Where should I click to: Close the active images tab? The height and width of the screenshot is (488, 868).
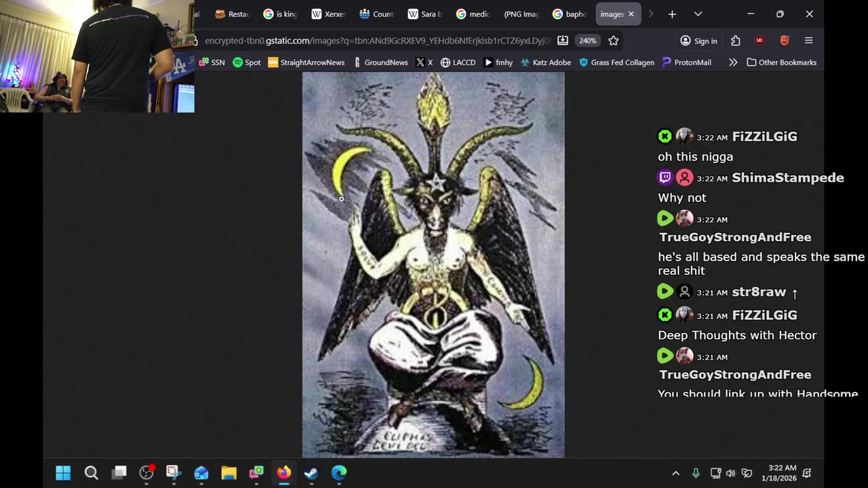631,14
